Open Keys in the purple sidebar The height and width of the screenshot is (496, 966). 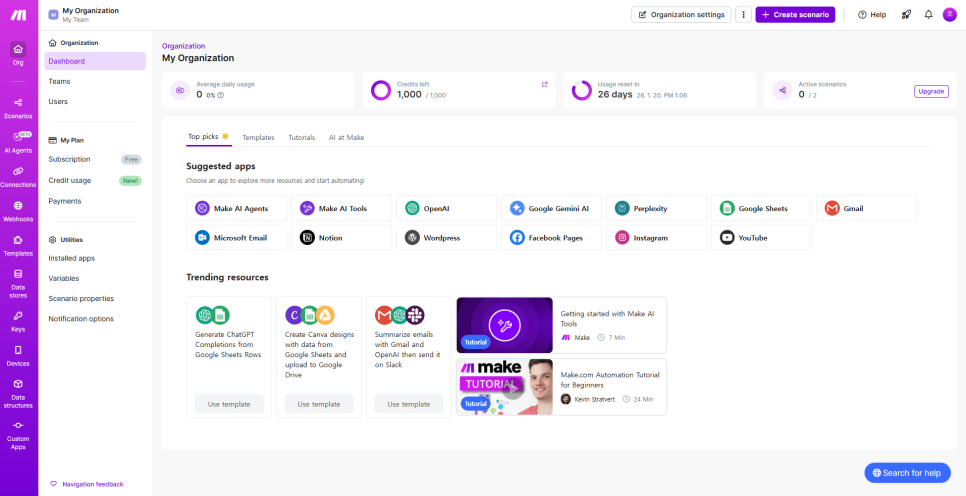(x=18, y=322)
